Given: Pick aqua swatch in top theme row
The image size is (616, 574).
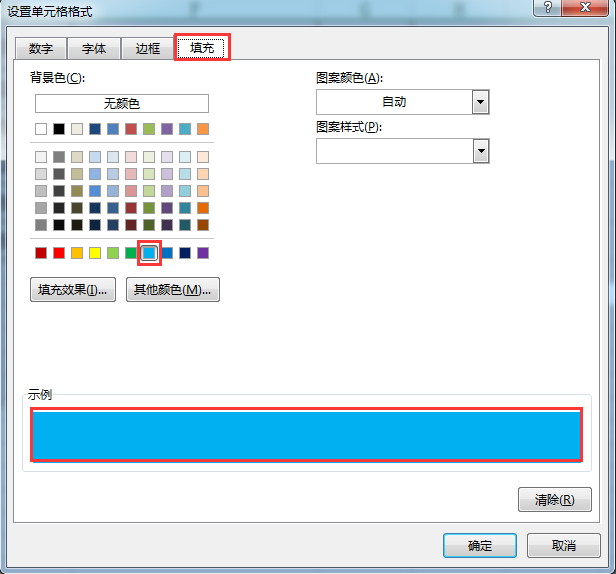Looking at the screenshot, I should pyautogui.click(x=185, y=129).
